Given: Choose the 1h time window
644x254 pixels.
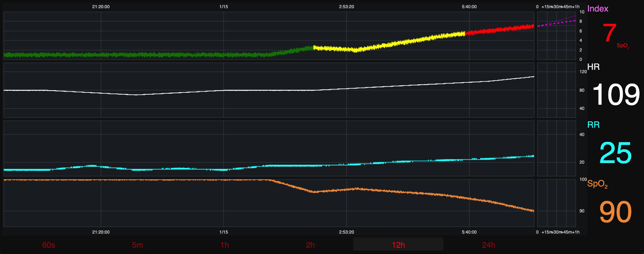Looking at the screenshot, I should click(x=225, y=245).
